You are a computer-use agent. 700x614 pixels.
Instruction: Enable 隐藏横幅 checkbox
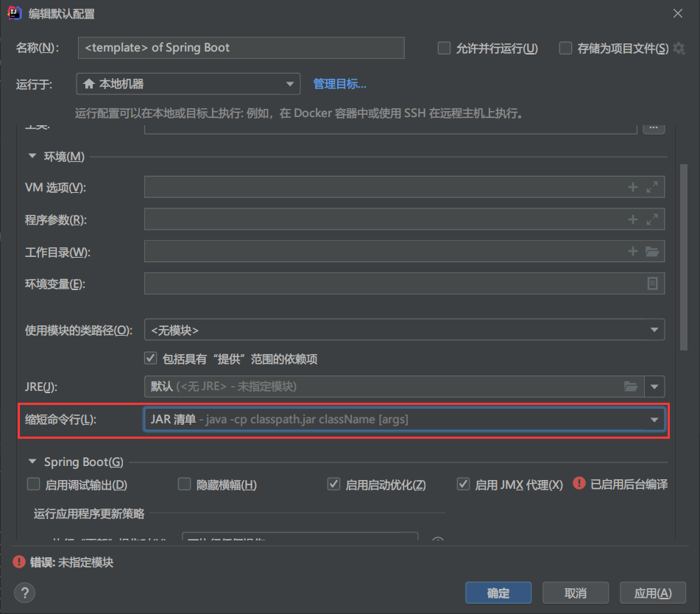click(184, 484)
